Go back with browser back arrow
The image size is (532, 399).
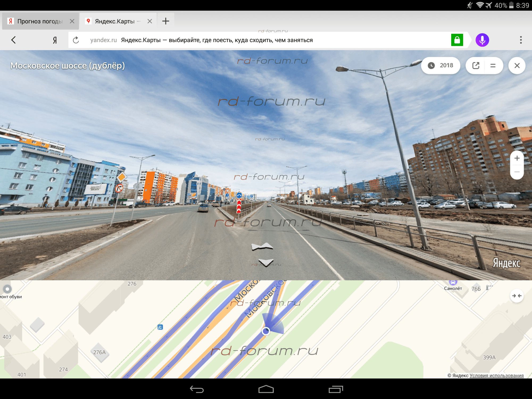click(14, 40)
